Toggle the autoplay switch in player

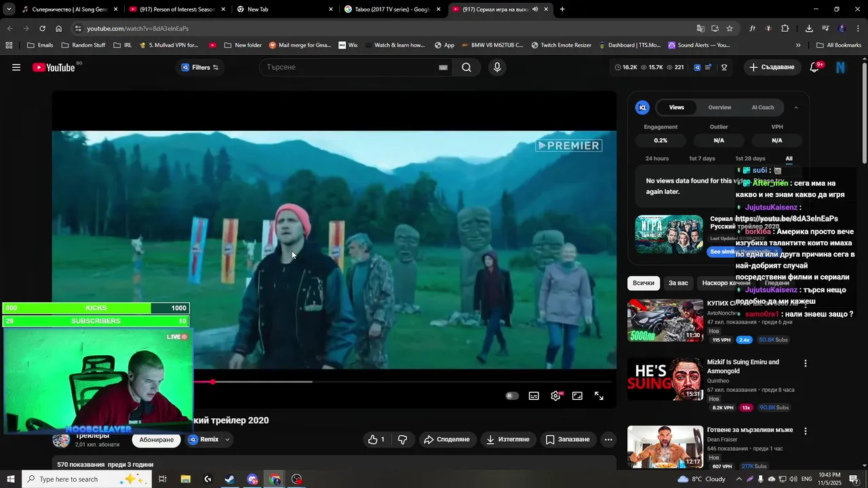[x=512, y=396]
